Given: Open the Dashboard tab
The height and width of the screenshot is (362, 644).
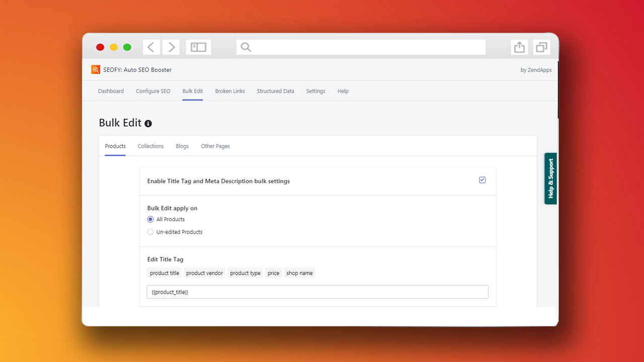Looking at the screenshot, I should pos(111,91).
